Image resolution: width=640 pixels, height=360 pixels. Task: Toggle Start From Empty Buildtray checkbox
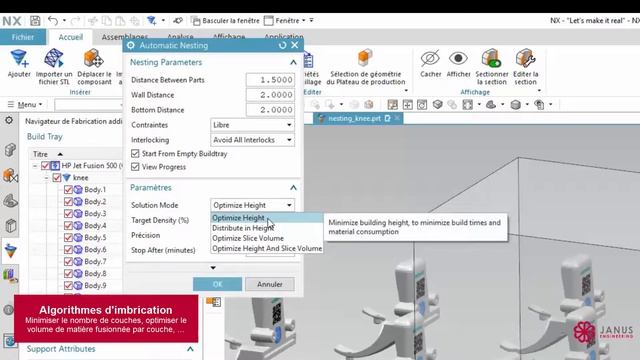click(x=135, y=153)
